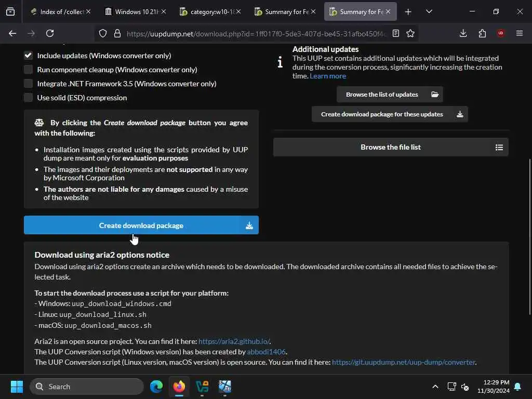This screenshot has width=532, height=399.
Task: Open the aria2.github.io link
Action: [x=234, y=341]
